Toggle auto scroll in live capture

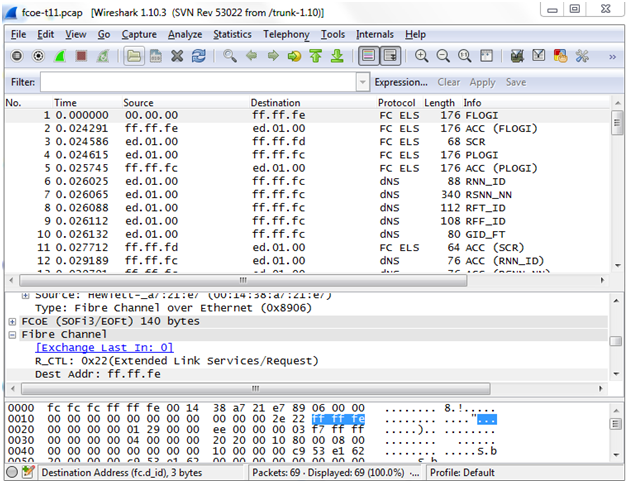coord(390,57)
